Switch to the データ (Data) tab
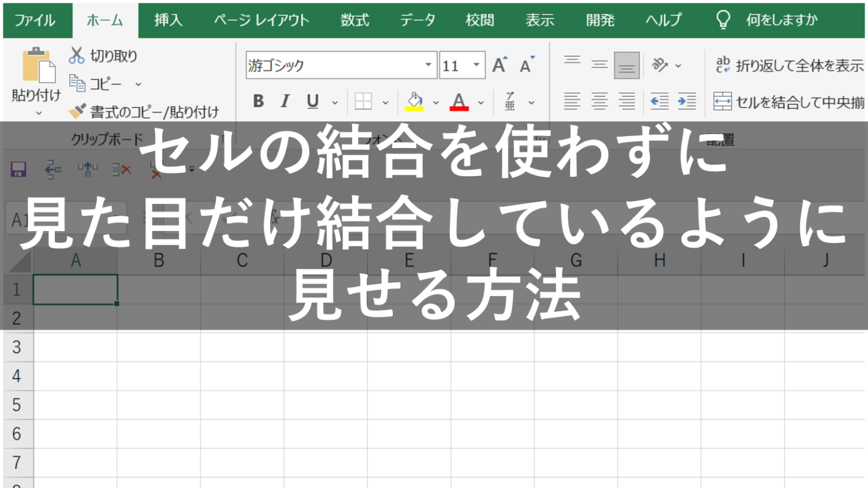The image size is (868, 488). (x=418, y=20)
